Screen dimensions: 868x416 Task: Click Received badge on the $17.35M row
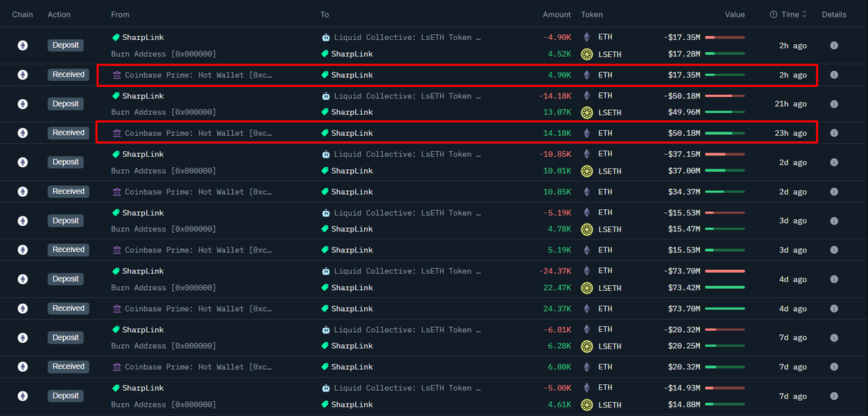[x=68, y=75]
